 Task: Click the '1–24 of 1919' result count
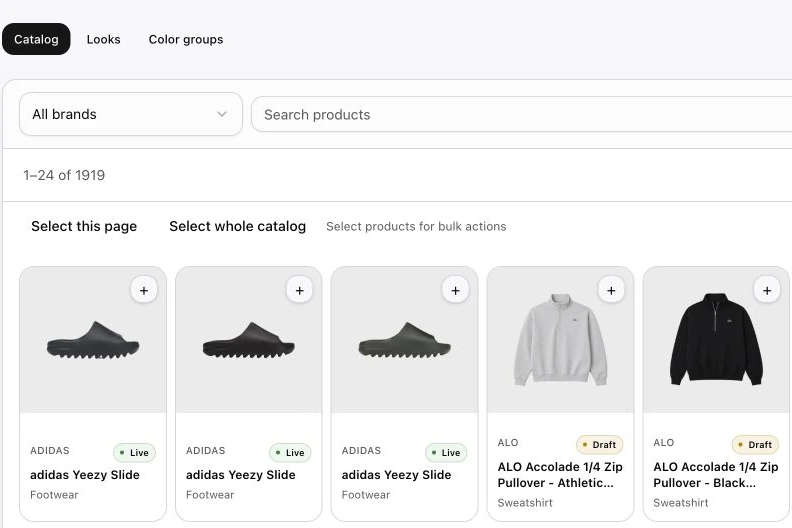click(x=64, y=175)
